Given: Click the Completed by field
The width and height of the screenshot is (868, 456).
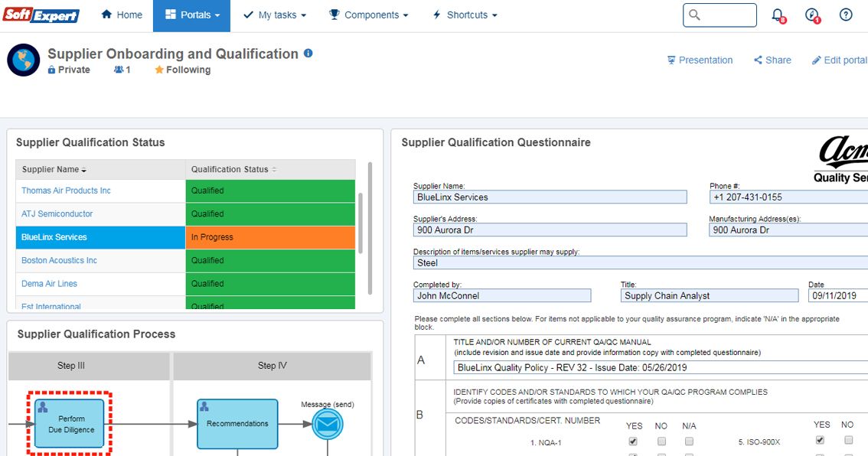Looking at the screenshot, I should (502, 295).
